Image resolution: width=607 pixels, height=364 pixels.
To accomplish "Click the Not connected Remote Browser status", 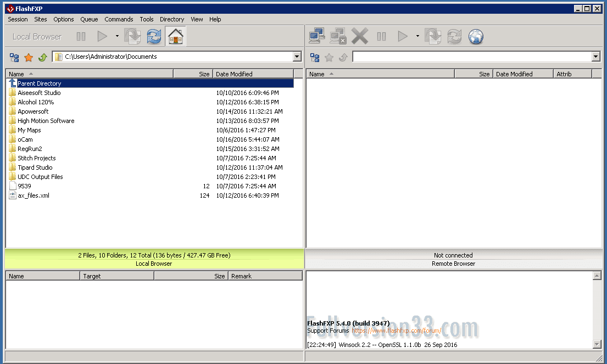I will click(x=453, y=259).
